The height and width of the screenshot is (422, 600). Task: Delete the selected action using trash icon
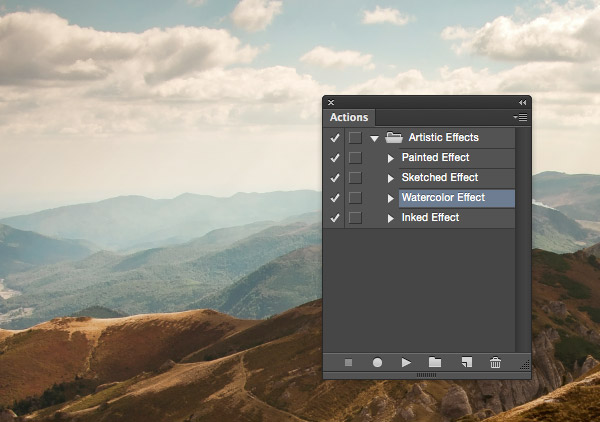[x=496, y=362]
